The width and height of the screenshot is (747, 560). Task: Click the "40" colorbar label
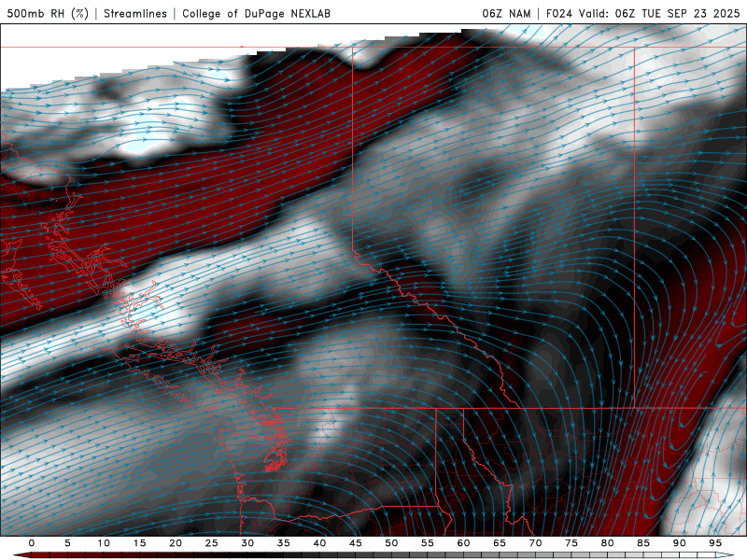pyautogui.click(x=319, y=543)
